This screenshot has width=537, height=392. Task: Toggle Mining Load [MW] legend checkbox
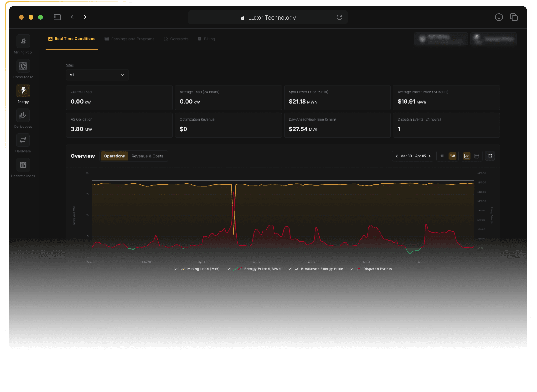[176, 269]
